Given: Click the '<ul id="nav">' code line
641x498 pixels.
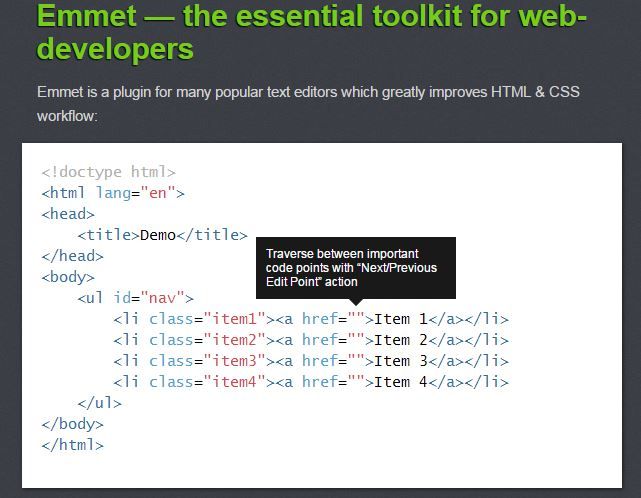Looking at the screenshot, I should [x=135, y=298].
